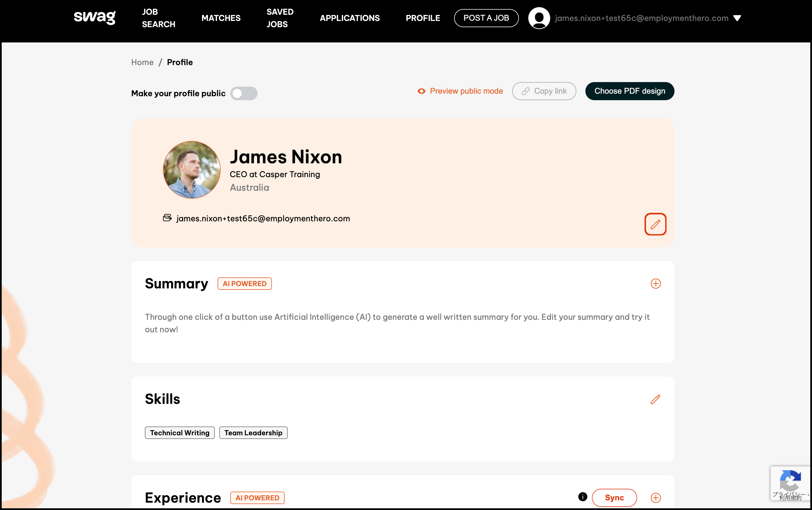Viewport: 812px width, 510px height.
Task: Open the Job Search menu item
Action: (158, 18)
